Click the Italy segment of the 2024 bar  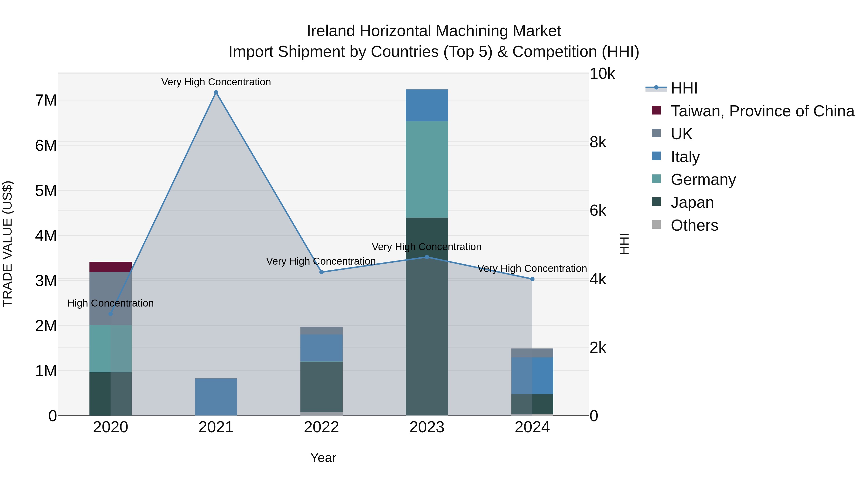[532, 375]
